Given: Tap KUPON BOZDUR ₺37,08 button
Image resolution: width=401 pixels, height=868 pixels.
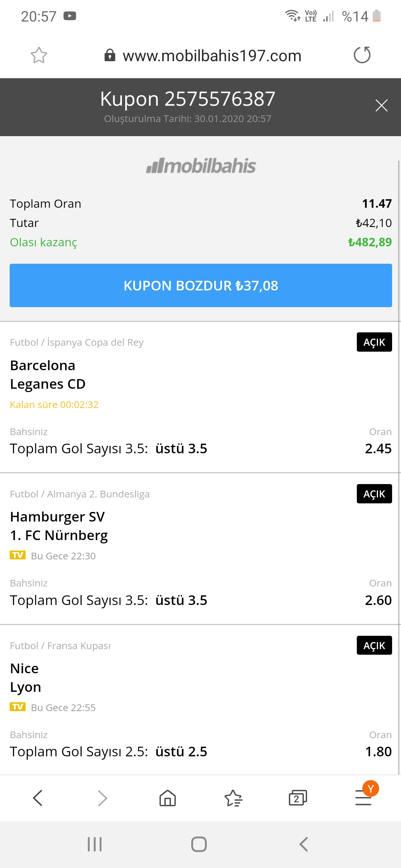Looking at the screenshot, I should pos(201,285).
